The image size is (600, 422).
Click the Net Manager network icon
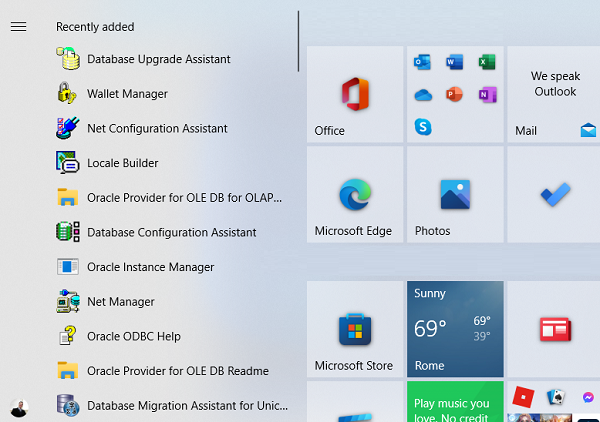pyautogui.click(x=68, y=301)
